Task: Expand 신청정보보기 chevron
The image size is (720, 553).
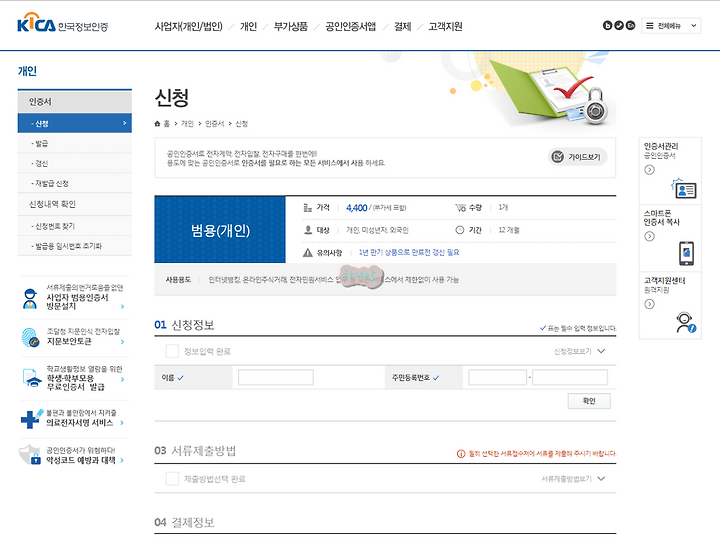Action: (x=601, y=351)
